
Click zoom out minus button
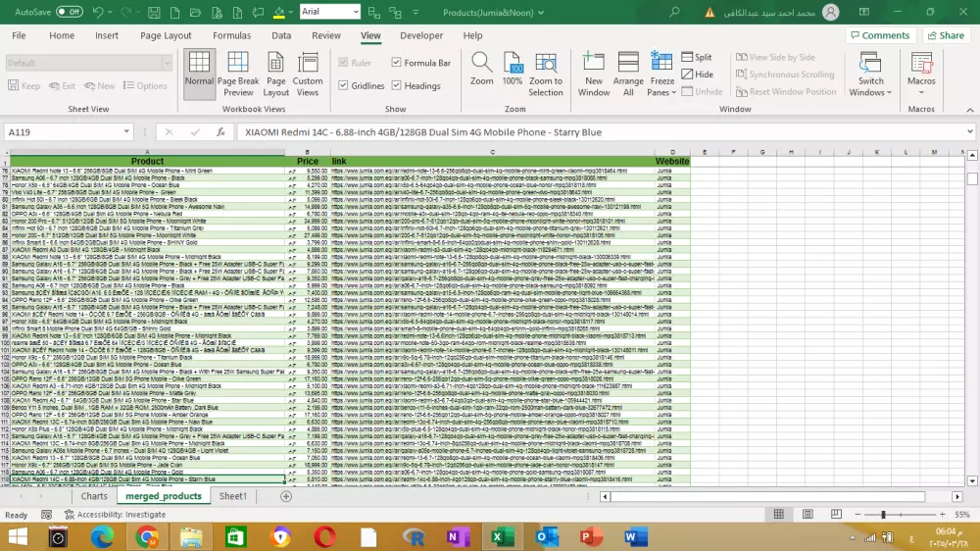tap(857, 514)
